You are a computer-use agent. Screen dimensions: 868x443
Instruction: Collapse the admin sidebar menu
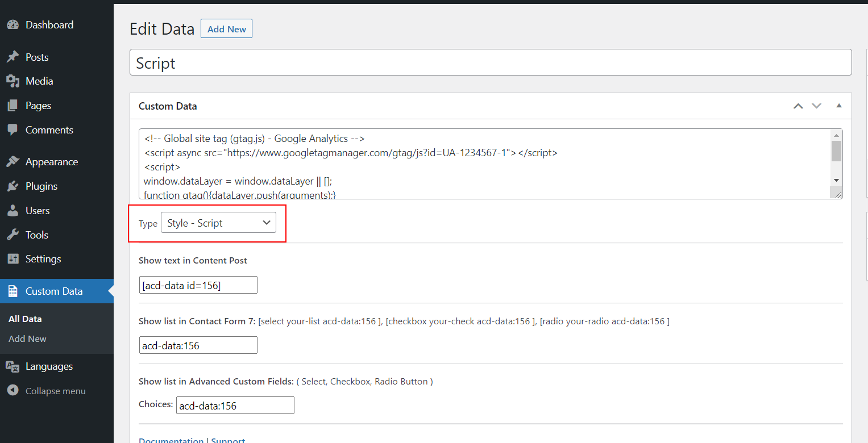[x=56, y=391]
